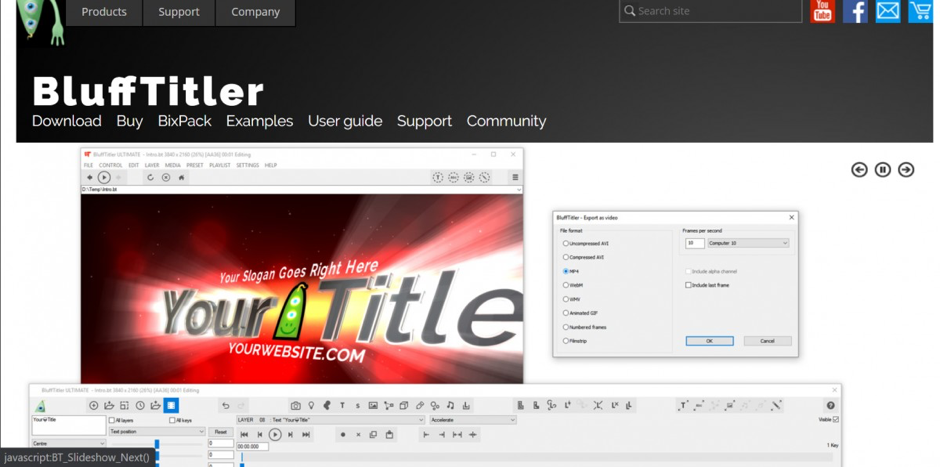Click the dotted-circle T text icon
940x467 pixels.
(438, 177)
